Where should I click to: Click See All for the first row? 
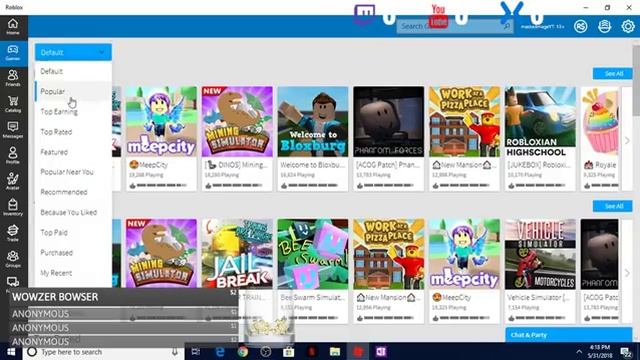(x=613, y=73)
